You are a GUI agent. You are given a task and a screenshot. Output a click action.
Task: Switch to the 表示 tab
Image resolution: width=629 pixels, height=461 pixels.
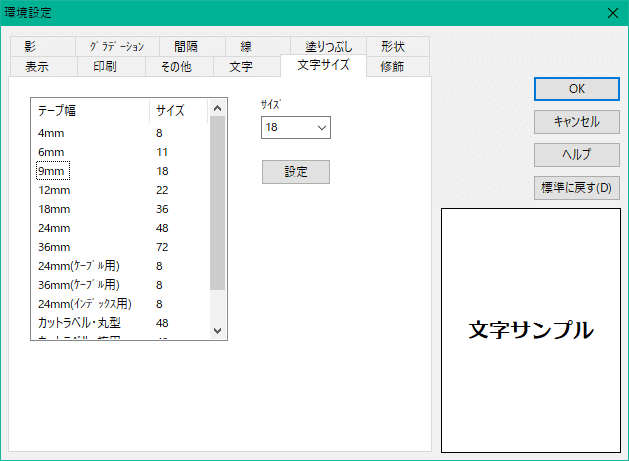click(37, 67)
